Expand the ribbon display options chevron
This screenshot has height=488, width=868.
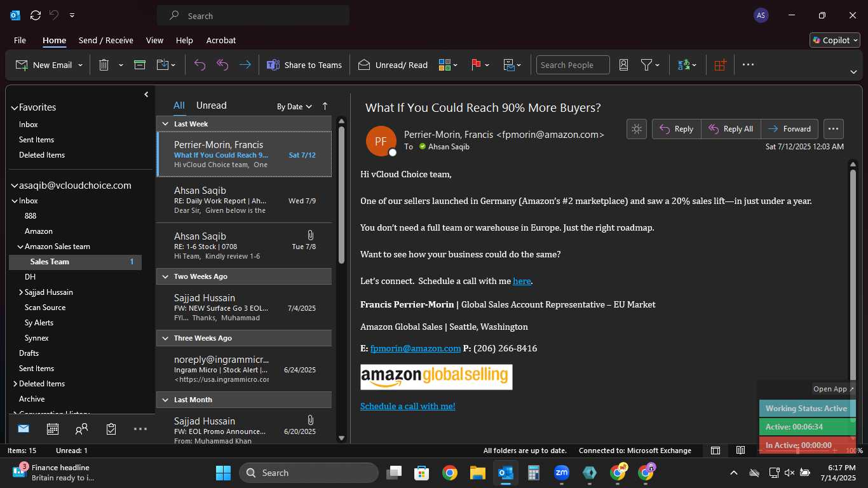pos(853,72)
